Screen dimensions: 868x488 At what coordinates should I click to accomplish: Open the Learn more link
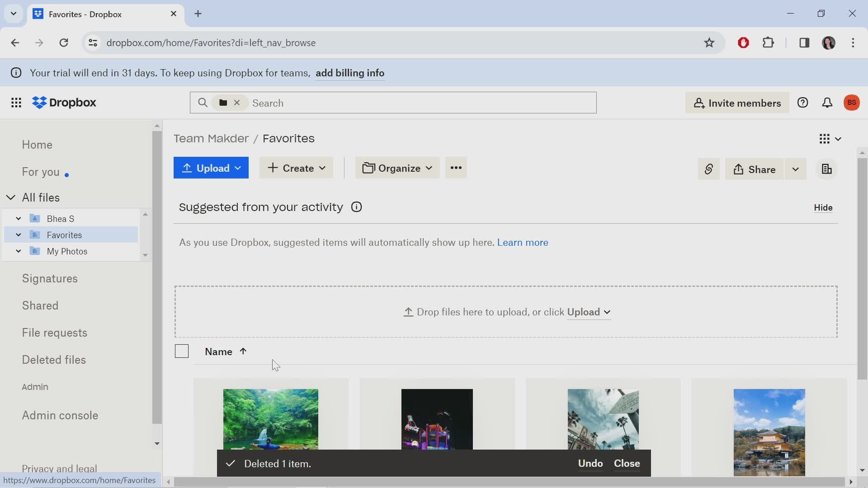[523, 243]
